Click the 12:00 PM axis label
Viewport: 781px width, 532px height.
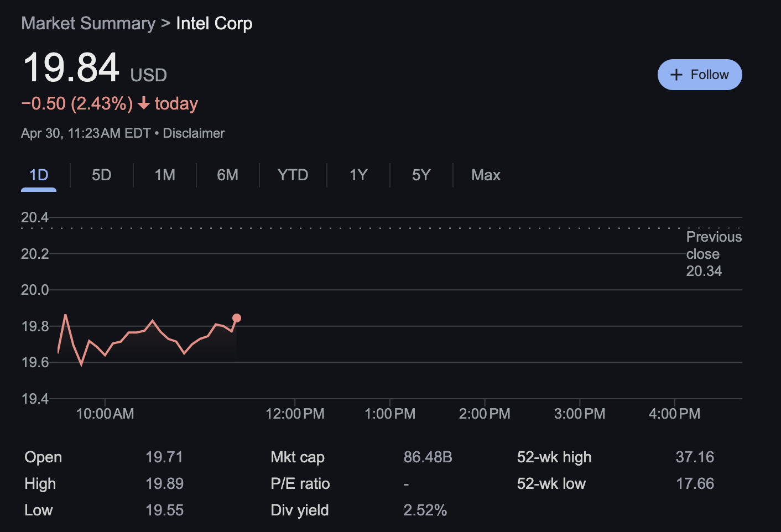tap(295, 414)
